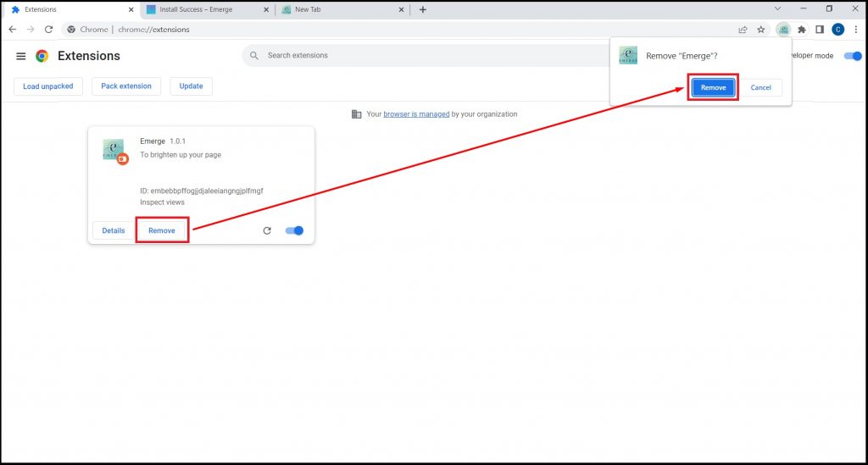
Task: Click Load unpacked button
Action: [48, 86]
